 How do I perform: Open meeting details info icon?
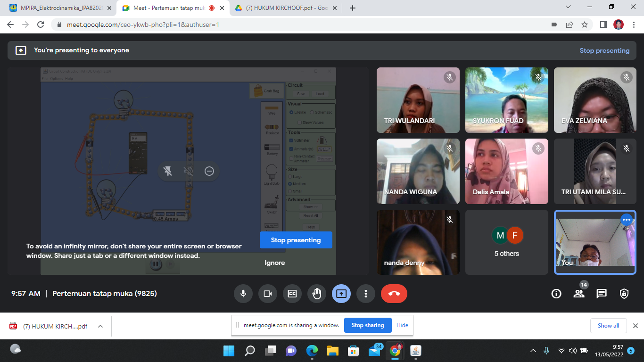pyautogui.click(x=556, y=294)
